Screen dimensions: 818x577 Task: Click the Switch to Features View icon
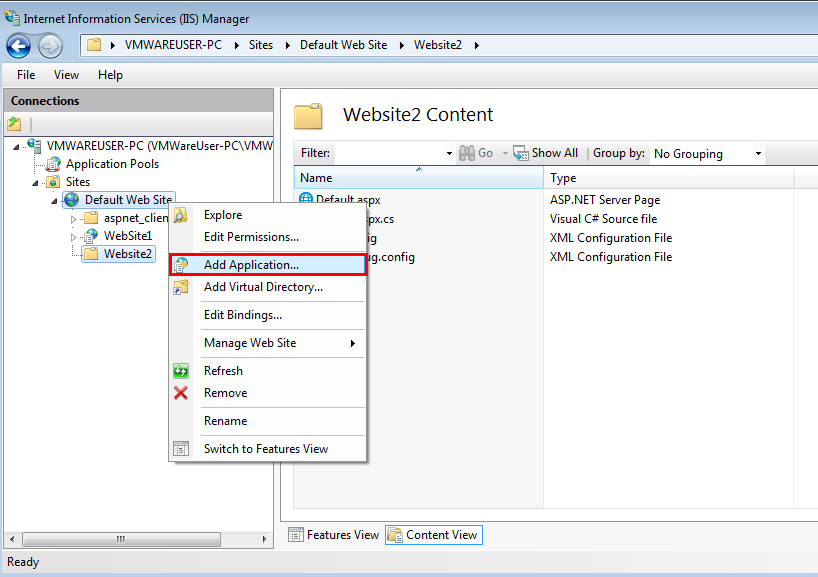click(181, 449)
